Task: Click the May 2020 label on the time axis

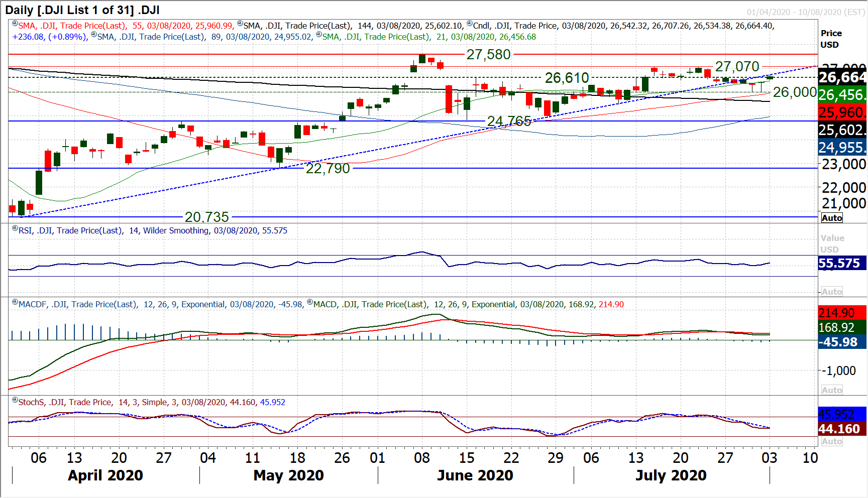Action: pyautogui.click(x=289, y=475)
